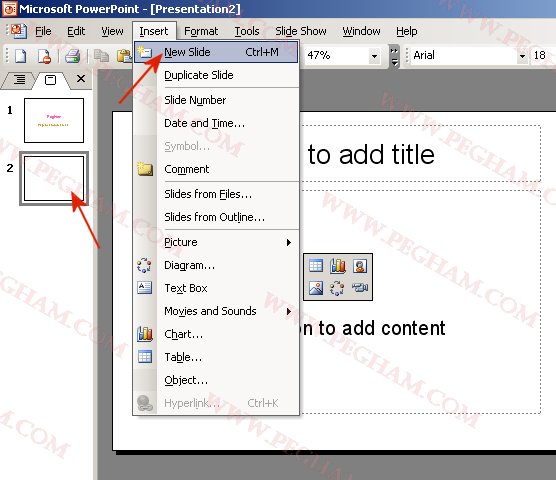556x480 pixels.
Task: Switch to the Outline tab
Action: pos(19,79)
